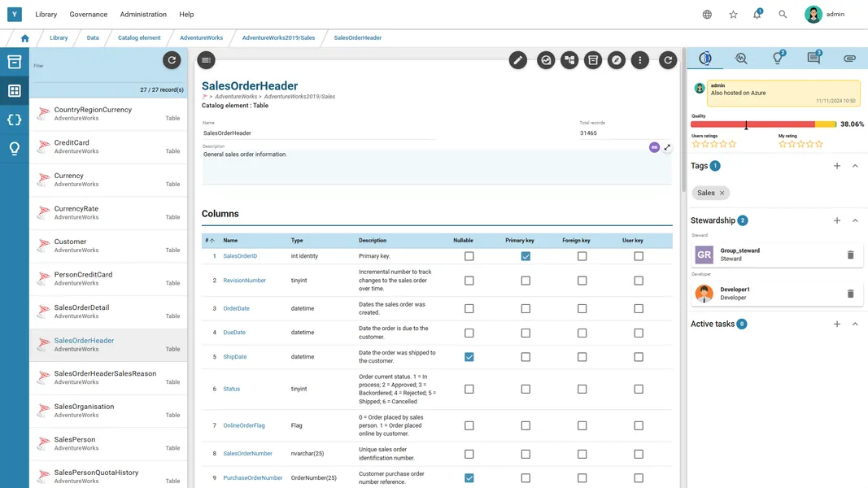Viewport: 868px width, 488px height.
Task: Go to the home breadcrumb icon
Action: point(25,38)
